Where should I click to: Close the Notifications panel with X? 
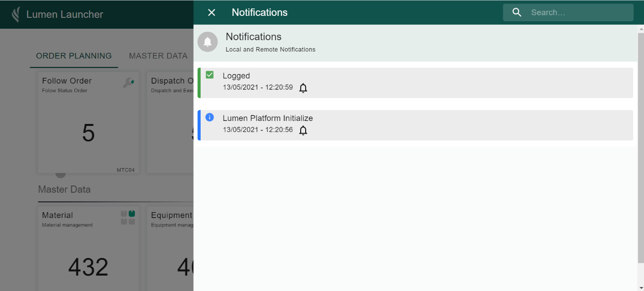tap(212, 12)
